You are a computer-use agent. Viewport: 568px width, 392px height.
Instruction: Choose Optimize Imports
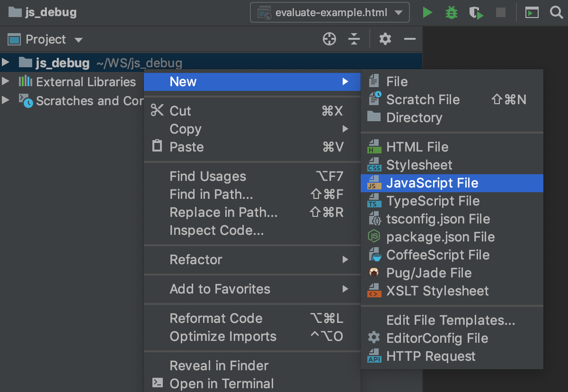coord(252,337)
